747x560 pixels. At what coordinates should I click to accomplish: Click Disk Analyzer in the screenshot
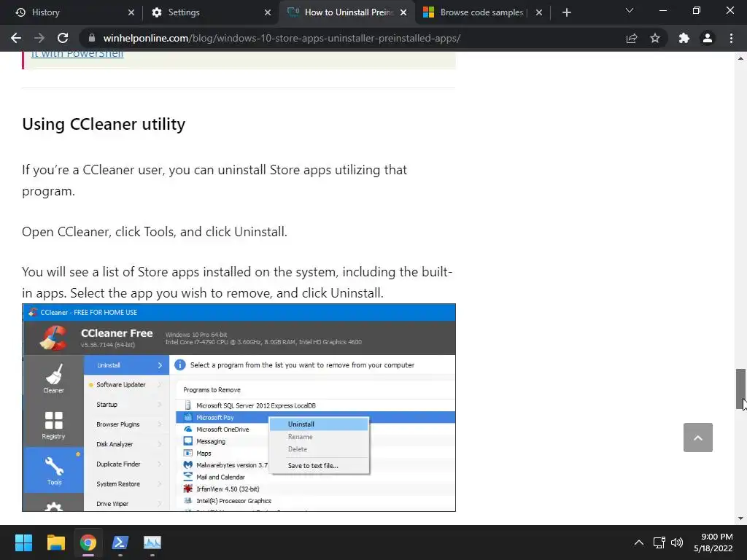click(x=115, y=444)
